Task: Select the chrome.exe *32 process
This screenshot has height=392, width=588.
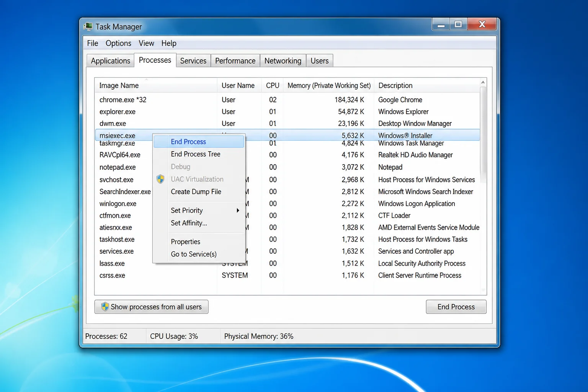Action: tap(287, 100)
